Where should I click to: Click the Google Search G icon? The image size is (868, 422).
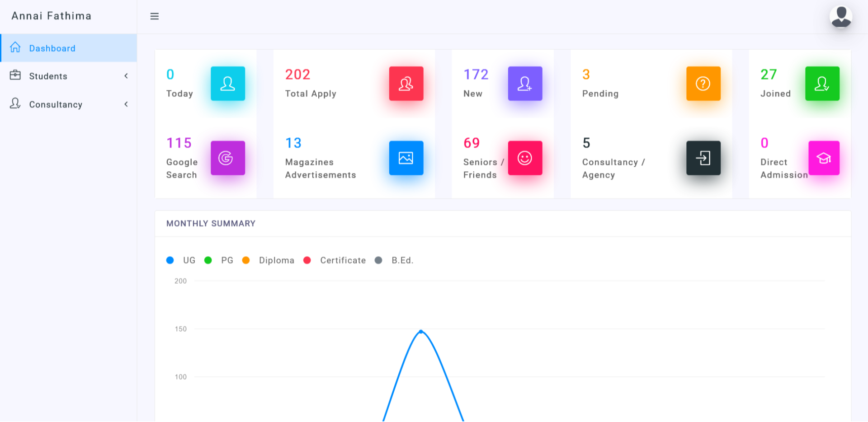click(x=227, y=158)
